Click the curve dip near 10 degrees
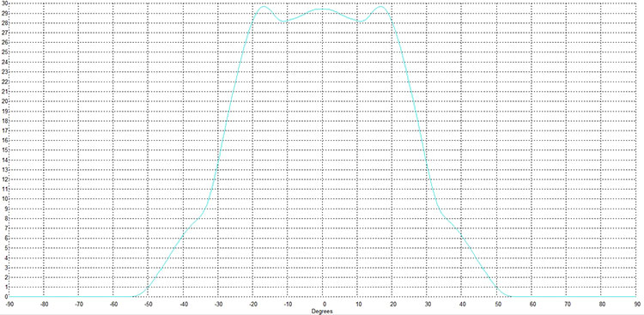The height and width of the screenshot is (315, 644). pos(360,21)
